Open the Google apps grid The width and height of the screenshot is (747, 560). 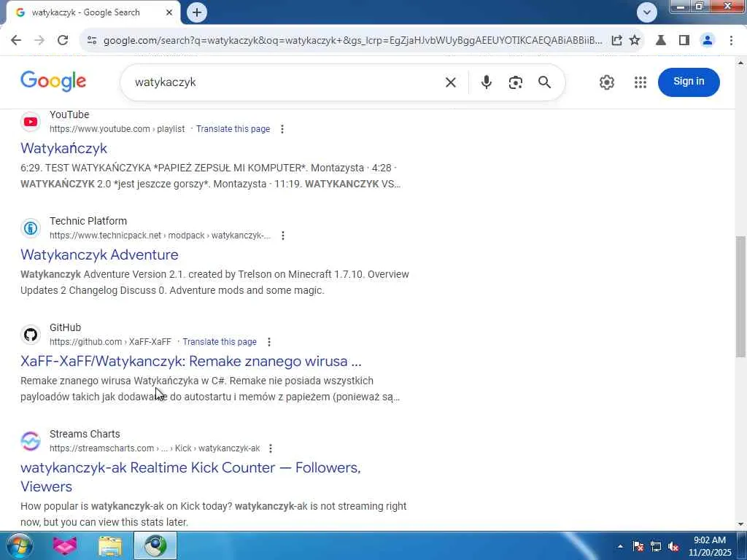point(640,82)
